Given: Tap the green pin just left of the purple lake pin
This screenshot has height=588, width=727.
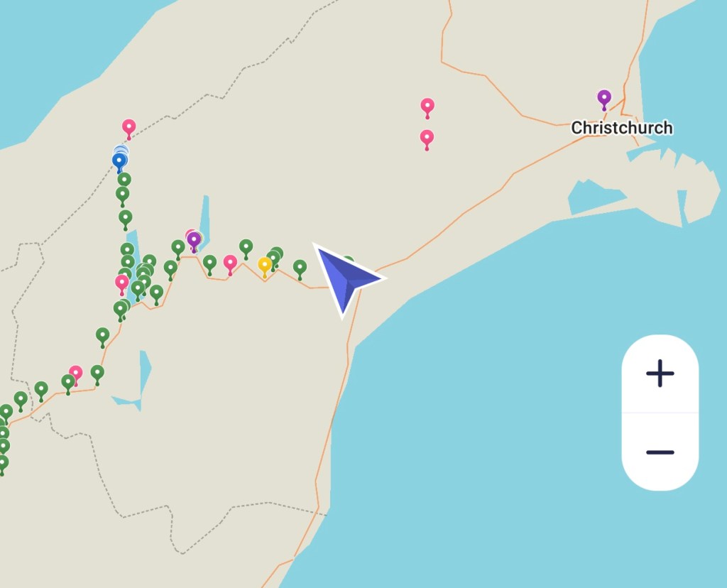Looking at the screenshot, I should click(178, 250).
